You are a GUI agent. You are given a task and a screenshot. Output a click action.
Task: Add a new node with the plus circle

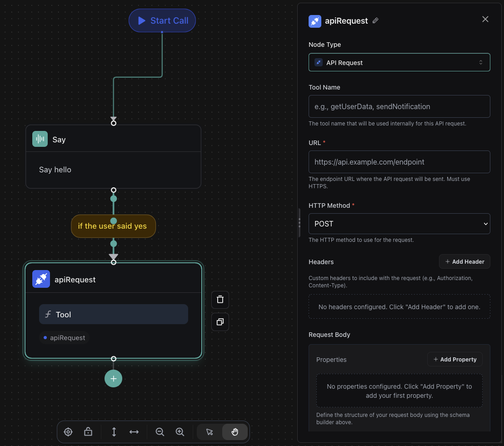[113, 378]
